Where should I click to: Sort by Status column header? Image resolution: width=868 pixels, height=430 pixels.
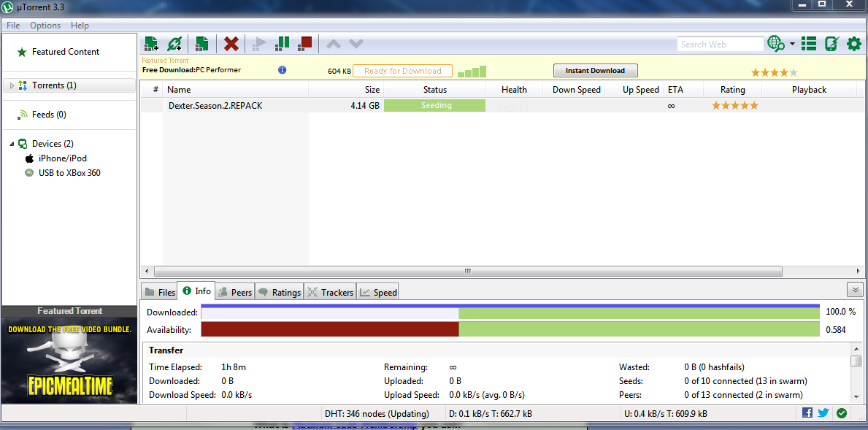coord(434,90)
